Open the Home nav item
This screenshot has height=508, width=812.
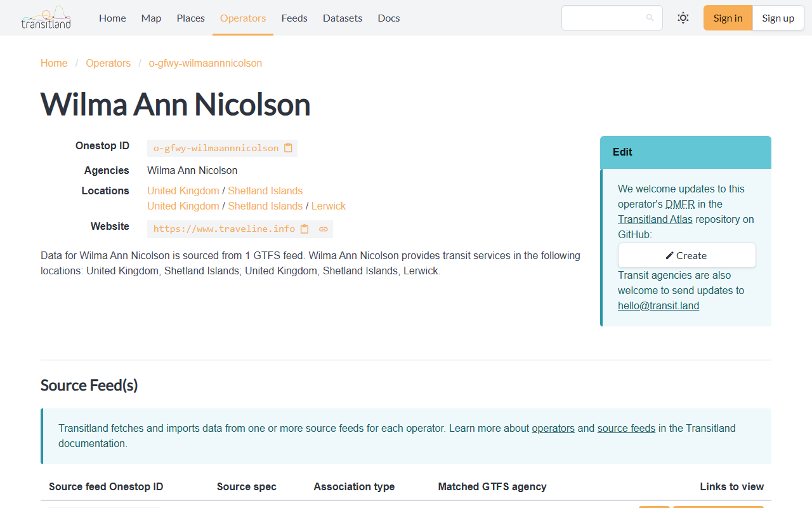click(112, 18)
